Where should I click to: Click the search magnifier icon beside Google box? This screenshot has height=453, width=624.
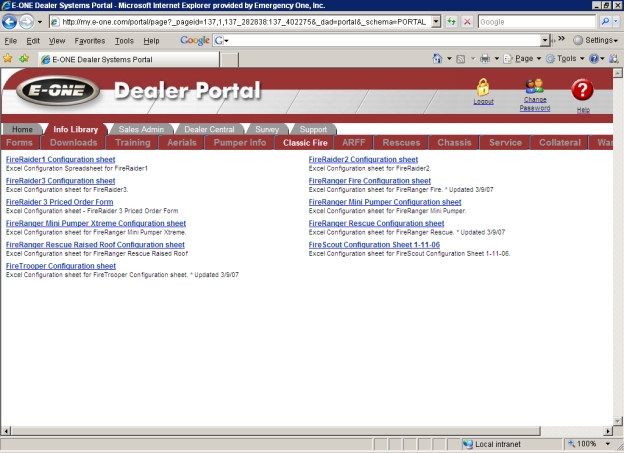coord(605,21)
